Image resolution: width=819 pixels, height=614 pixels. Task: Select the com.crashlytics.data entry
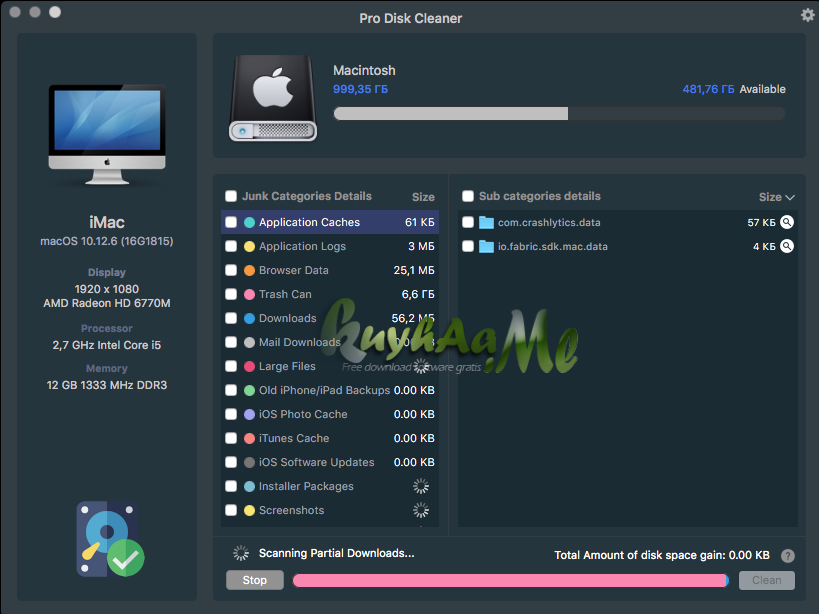coord(628,222)
